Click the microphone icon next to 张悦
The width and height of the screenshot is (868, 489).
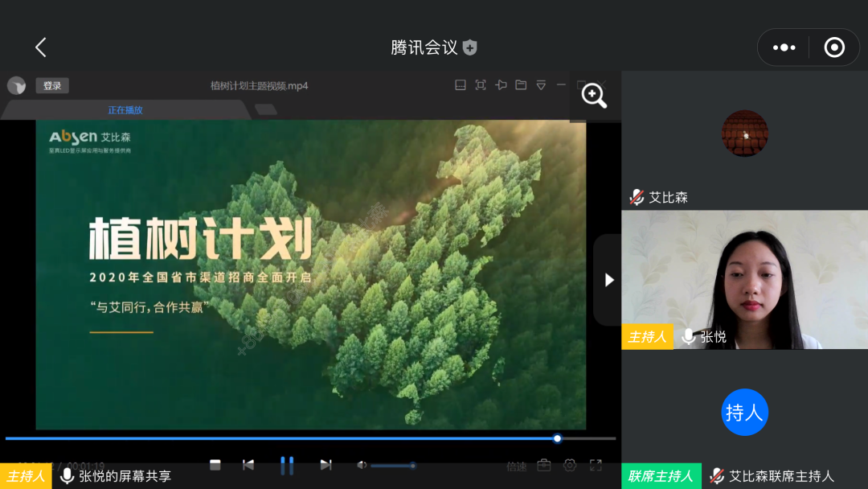(688, 337)
